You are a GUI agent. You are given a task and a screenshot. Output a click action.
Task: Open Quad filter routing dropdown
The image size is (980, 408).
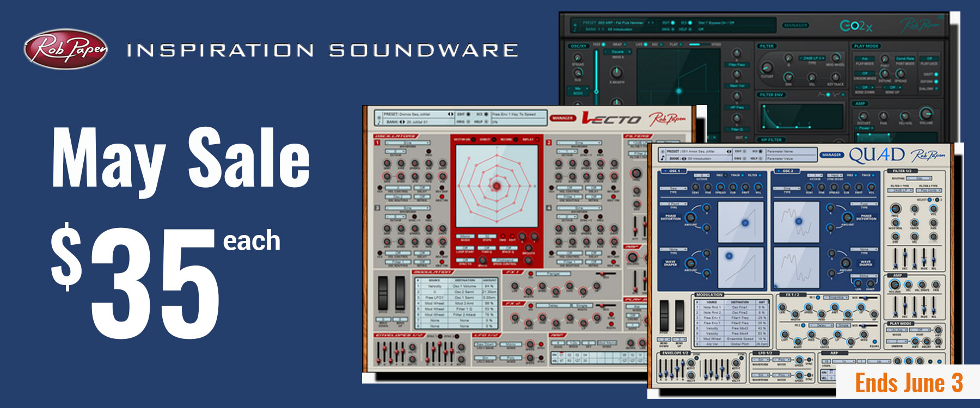tap(919, 178)
